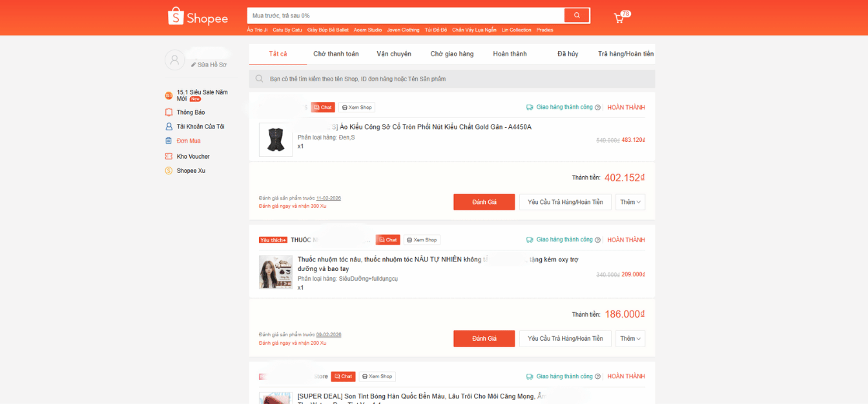
Task: Switch to Chờ thanh toán tab
Action: pyautogui.click(x=336, y=54)
